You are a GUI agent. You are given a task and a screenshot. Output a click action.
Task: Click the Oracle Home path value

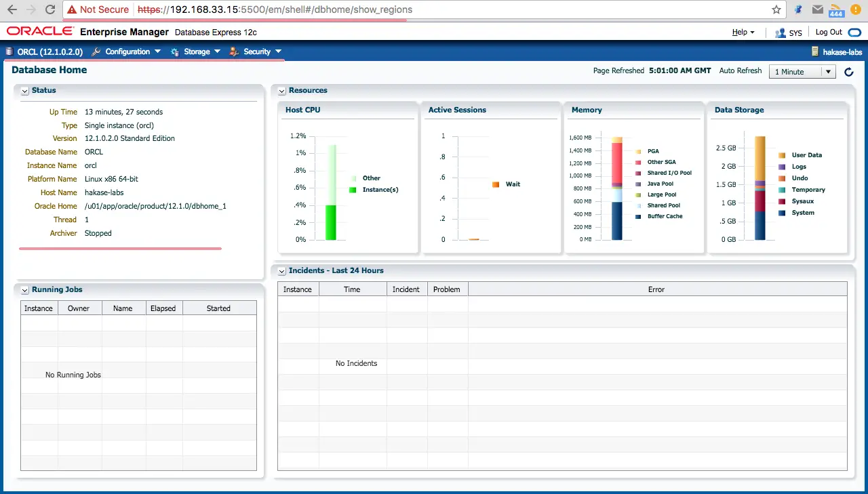pyautogui.click(x=155, y=206)
